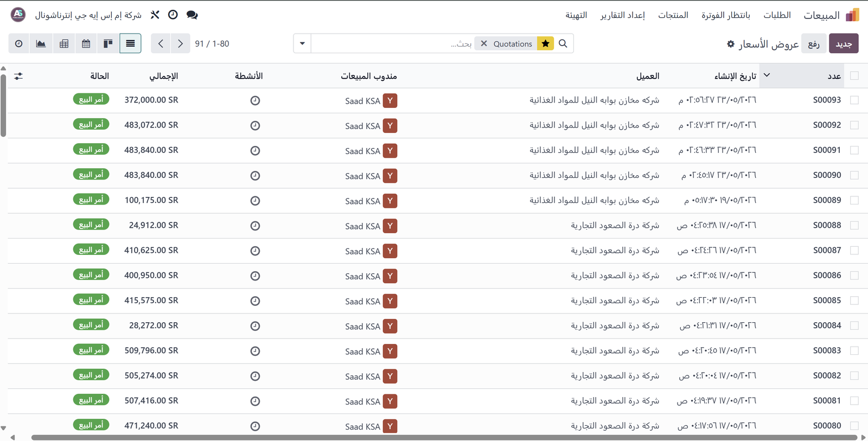The width and height of the screenshot is (868, 441).
Task: Open the Sales app home icon
Action: pyautogui.click(x=852, y=15)
